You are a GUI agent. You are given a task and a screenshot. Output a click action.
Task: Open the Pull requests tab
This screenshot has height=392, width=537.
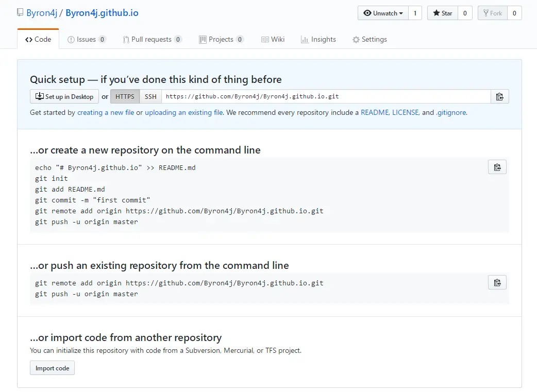coord(152,39)
